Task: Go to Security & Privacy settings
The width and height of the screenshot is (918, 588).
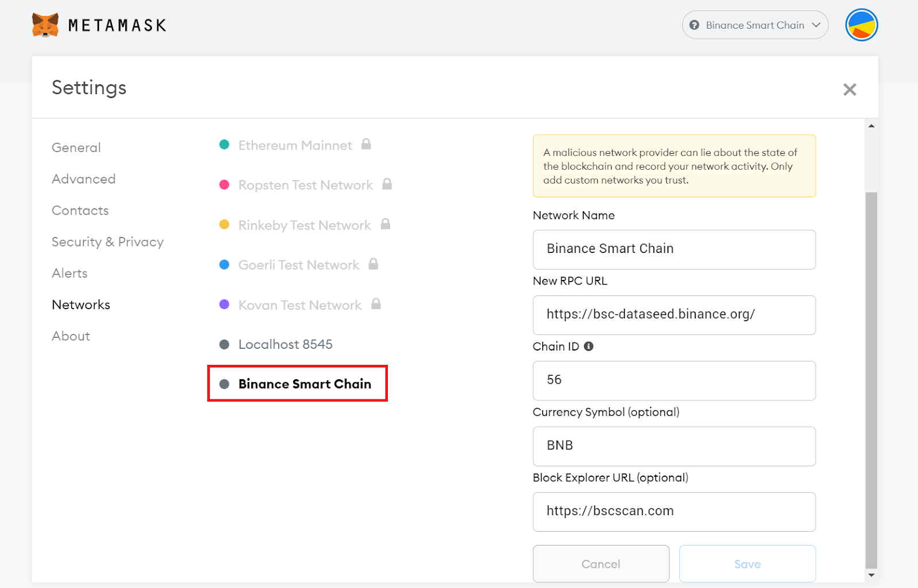Action: point(107,242)
